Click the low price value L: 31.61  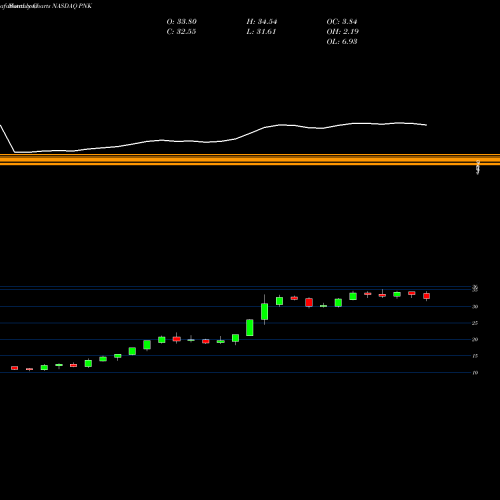click(x=261, y=32)
